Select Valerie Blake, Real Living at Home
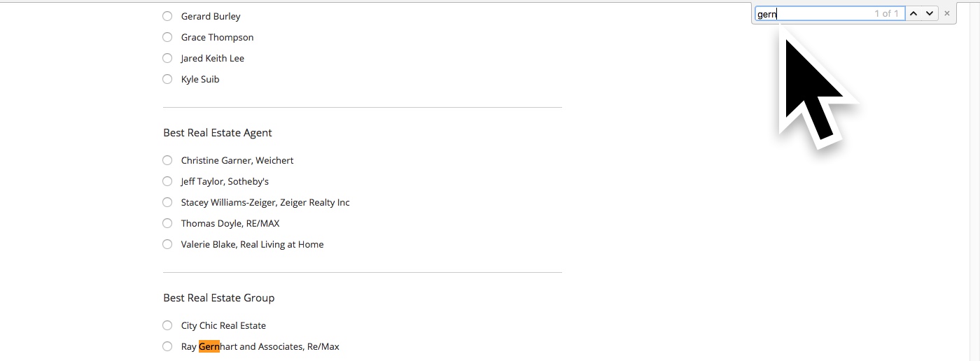Screen dimensions: 980x361 167,244
